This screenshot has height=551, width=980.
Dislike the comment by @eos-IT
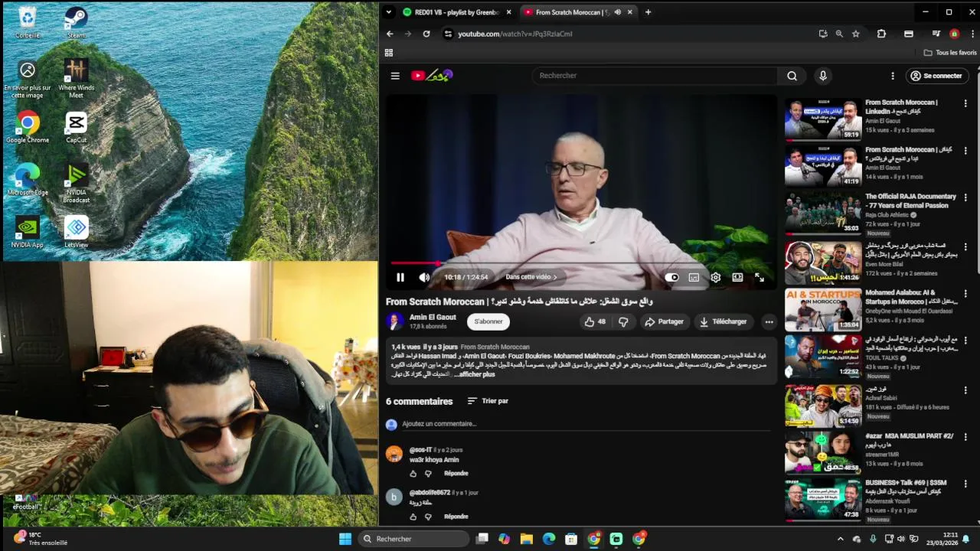point(428,474)
